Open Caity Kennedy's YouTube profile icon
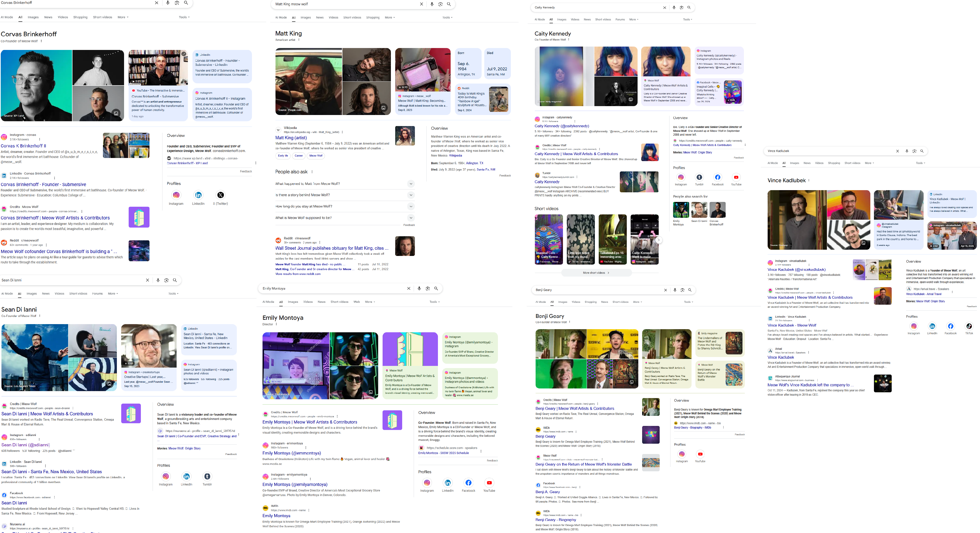980x533 pixels. (x=736, y=177)
